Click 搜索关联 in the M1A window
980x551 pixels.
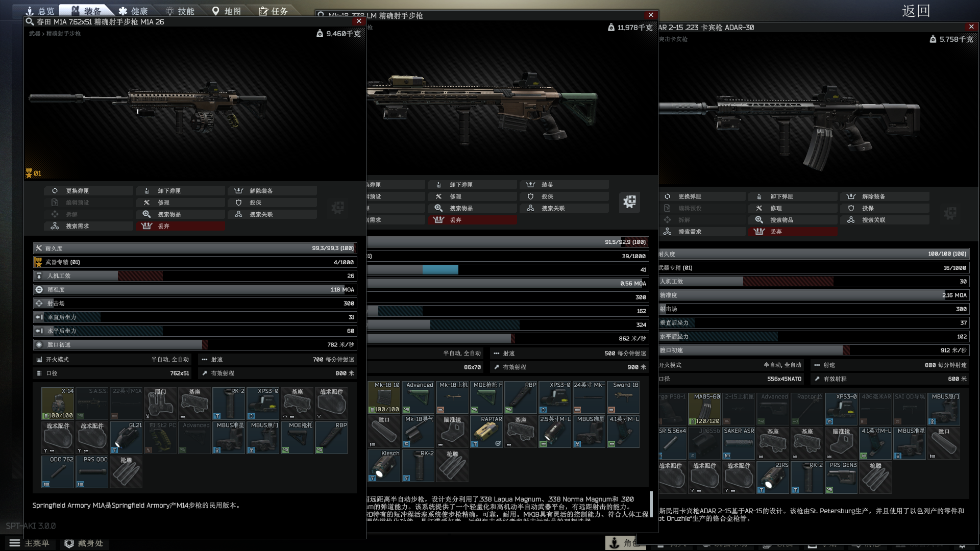coord(273,214)
